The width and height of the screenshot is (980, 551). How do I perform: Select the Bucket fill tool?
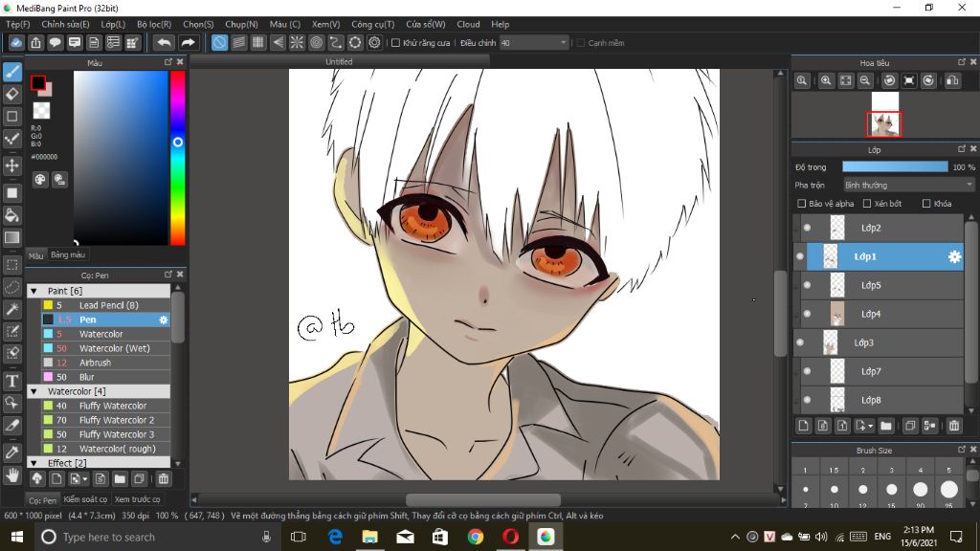click(11, 215)
